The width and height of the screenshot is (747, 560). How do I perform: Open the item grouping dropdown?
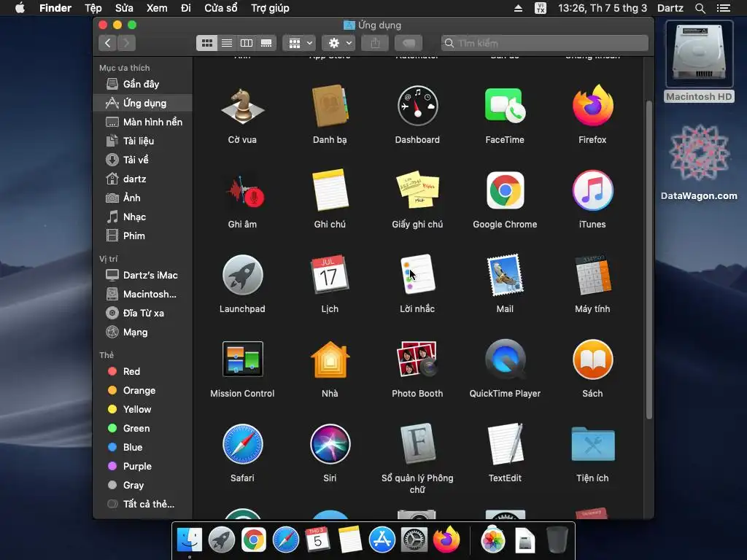click(x=299, y=43)
